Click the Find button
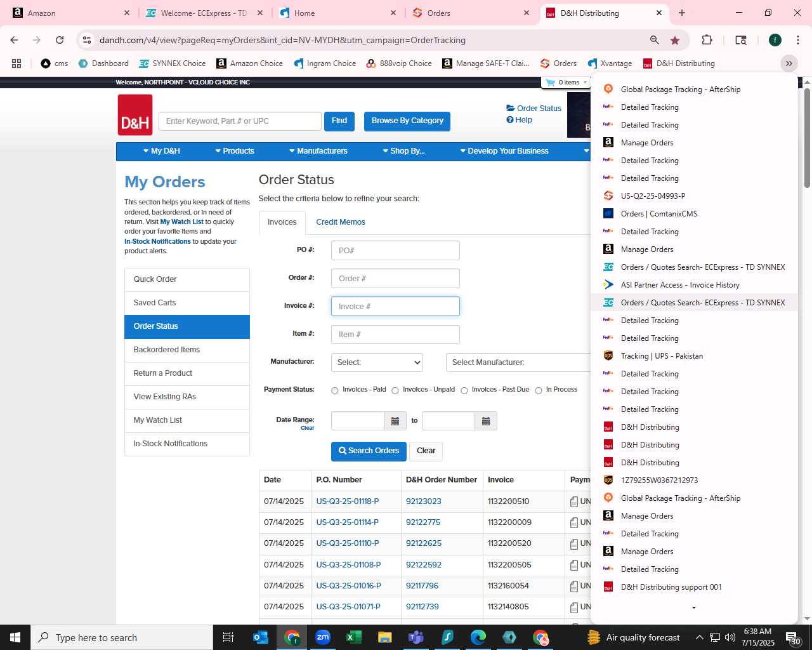 pos(339,121)
